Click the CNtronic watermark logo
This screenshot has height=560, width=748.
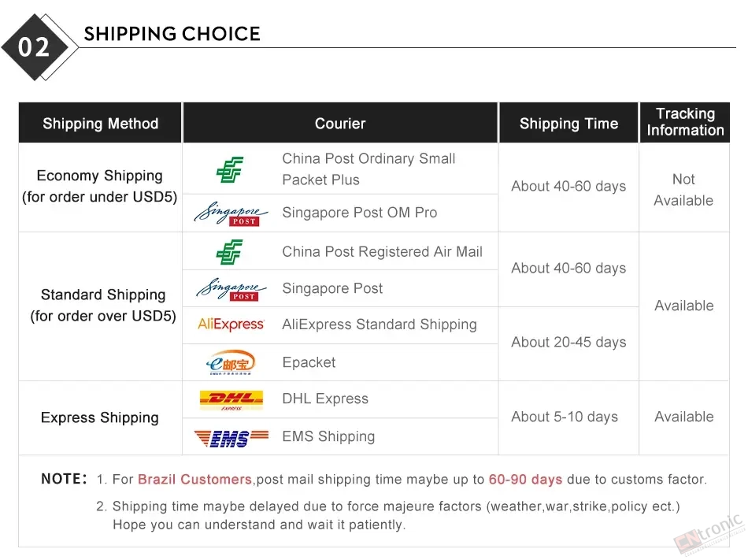pyautogui.click(x=709, y=535)
